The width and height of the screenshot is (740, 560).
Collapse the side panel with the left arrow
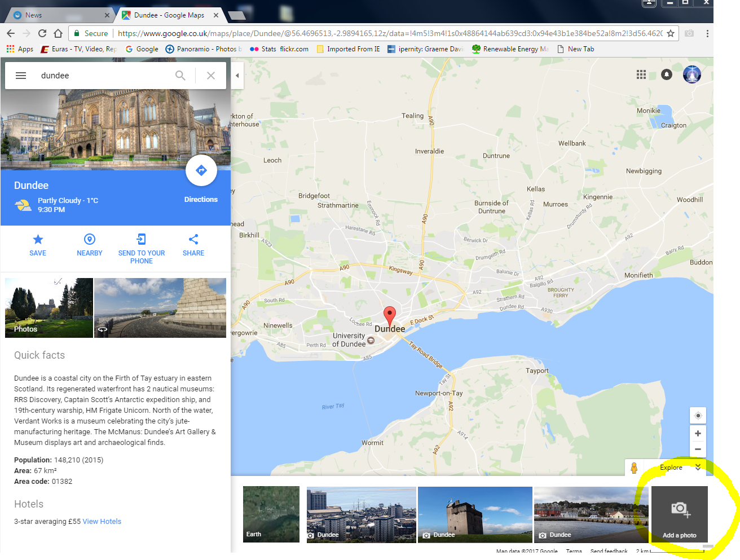(x=237, y=75)
